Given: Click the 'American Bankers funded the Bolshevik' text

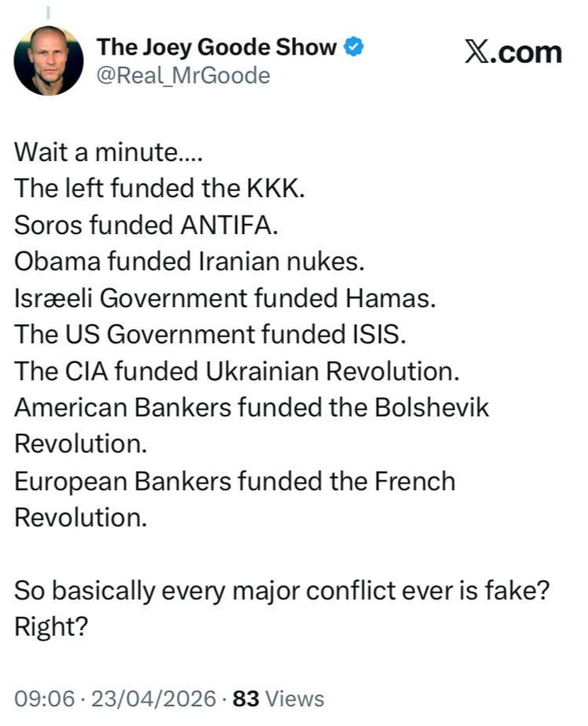Looking at the screenshot, I should [251, 408].
